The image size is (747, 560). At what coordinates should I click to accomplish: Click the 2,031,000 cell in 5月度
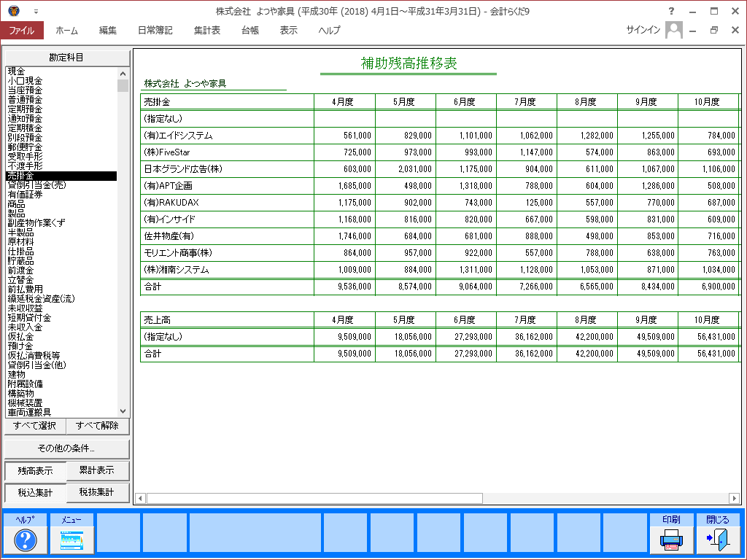[x=415, y=169]
